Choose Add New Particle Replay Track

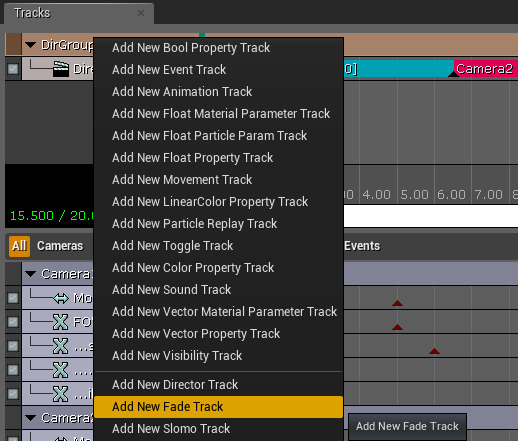219,224
